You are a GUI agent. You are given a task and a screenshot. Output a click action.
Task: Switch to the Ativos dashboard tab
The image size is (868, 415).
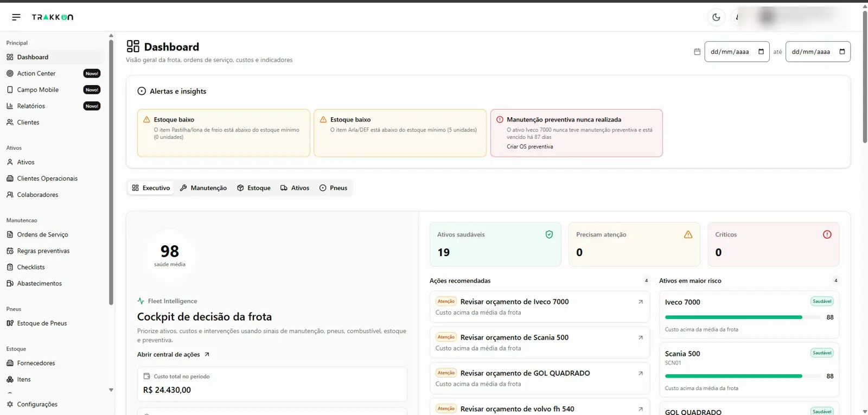(295, 188)
